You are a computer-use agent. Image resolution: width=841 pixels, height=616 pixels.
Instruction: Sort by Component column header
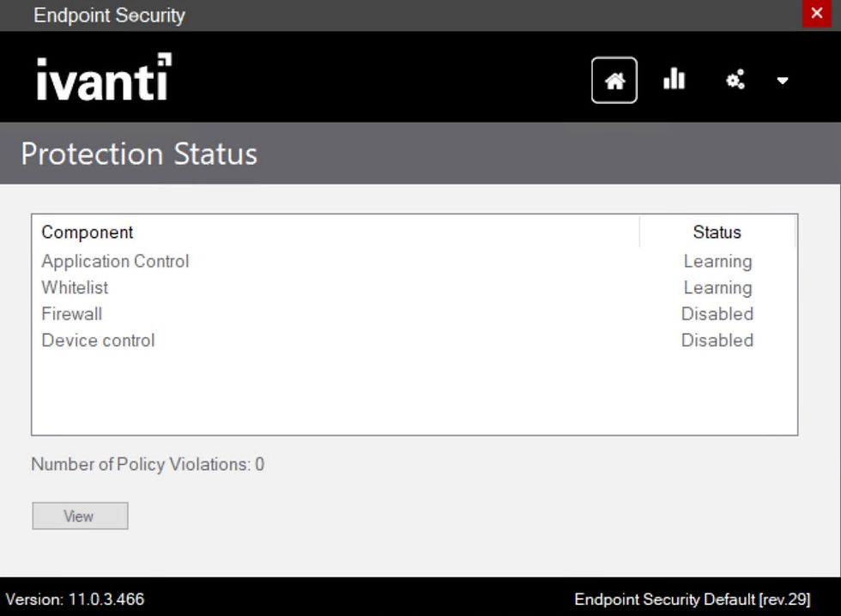[336, 233]
